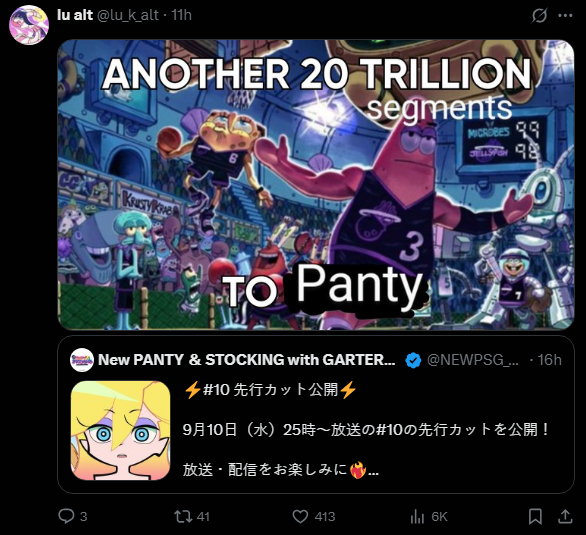The height and width of the screenshot is (535, 586).
Task: Bookmark this post
Action: (535, 516)
